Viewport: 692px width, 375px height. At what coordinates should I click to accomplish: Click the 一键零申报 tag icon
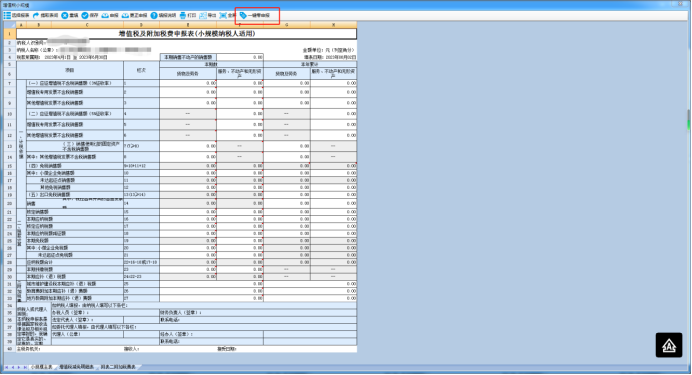pos(243,15)
